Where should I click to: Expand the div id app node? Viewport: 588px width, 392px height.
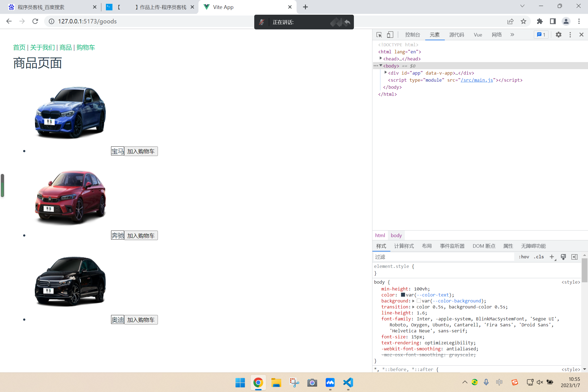click(385, 73)
